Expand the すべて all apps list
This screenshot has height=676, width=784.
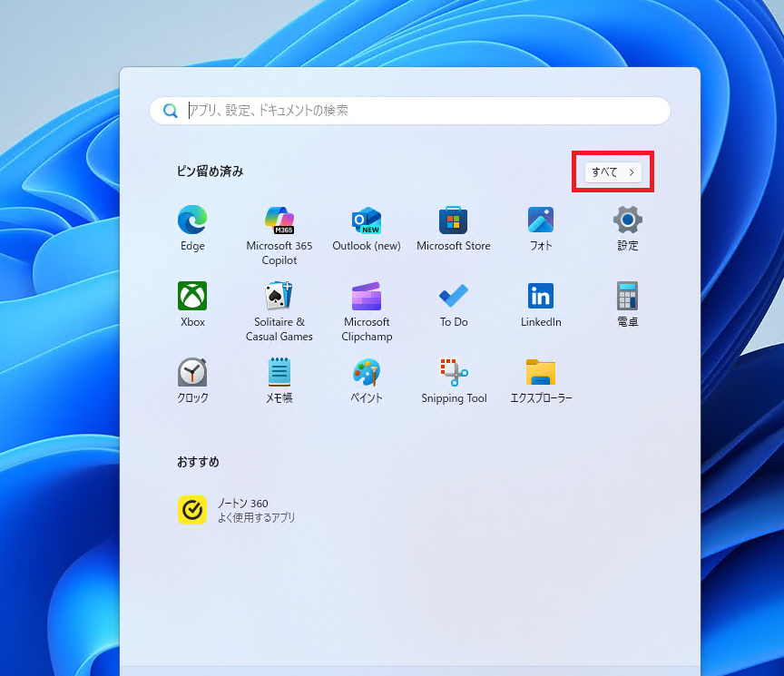pyautogui.click(x=613, y=172)
